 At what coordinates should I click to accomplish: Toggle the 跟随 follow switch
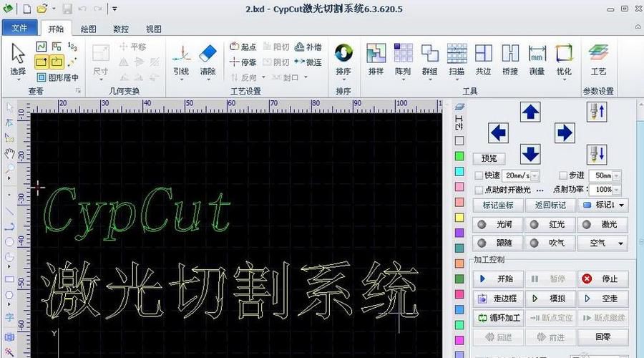point(498,243)
